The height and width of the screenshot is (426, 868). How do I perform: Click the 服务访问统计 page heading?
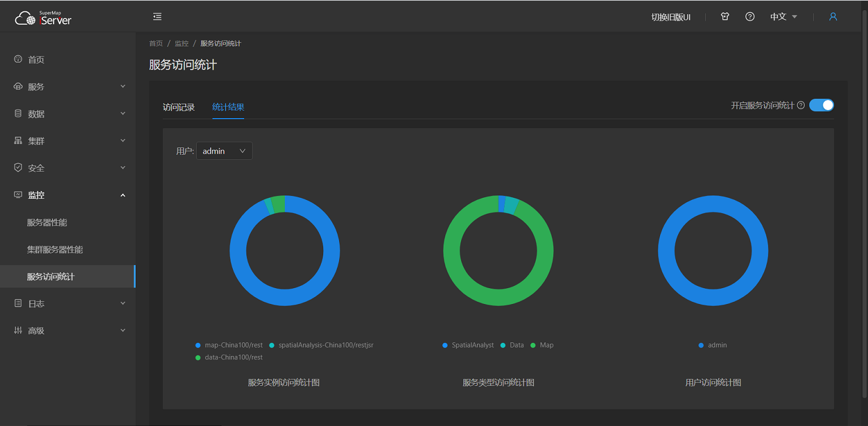(x=183, y=65)
